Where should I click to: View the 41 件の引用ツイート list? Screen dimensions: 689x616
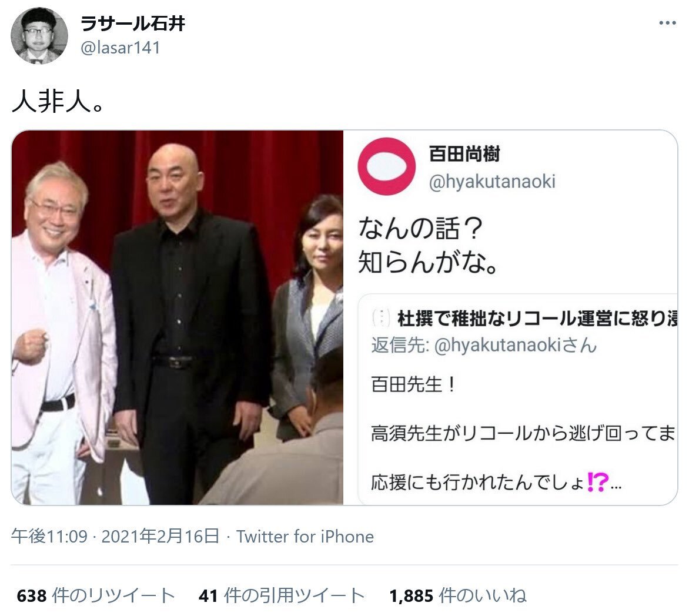tap(282, 596)
